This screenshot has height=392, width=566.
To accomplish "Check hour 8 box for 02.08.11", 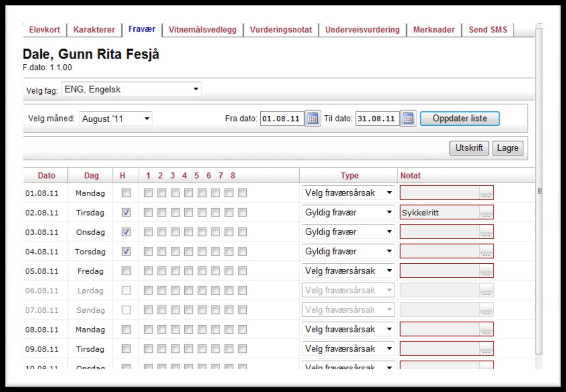I will tap(242, 213).
